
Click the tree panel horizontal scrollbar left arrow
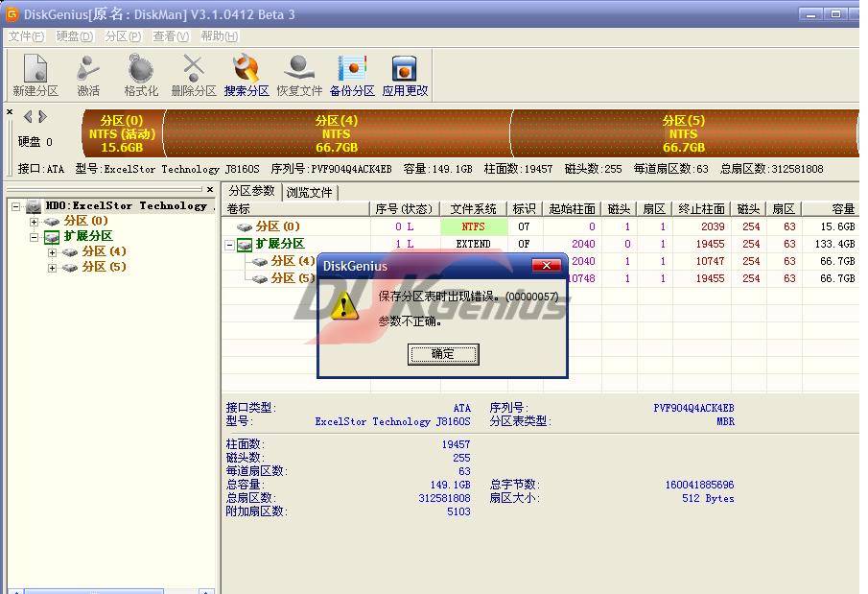(x=15, y=591)
